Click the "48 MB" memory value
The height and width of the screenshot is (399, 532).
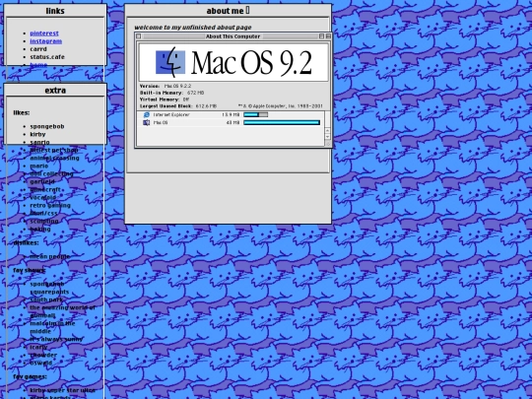coord(233,122)
